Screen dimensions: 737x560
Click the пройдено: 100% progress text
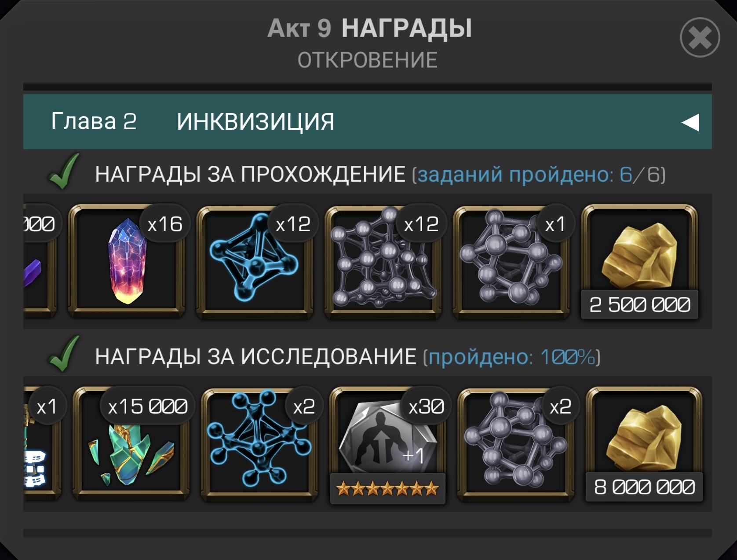(x=512, y=357)
